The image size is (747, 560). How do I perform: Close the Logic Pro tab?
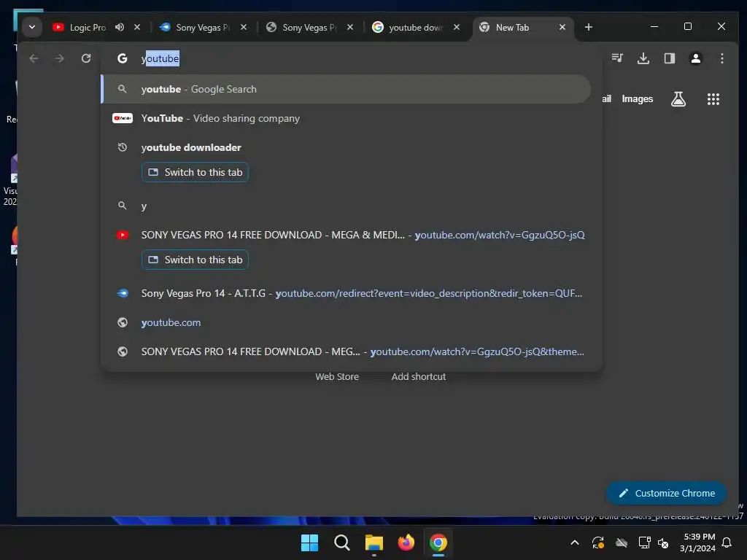coord(137,27)
